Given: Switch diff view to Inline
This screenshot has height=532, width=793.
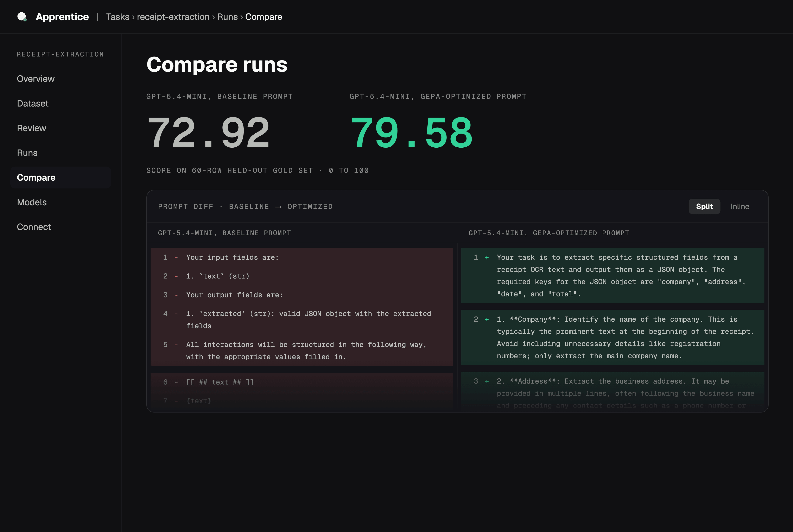Looking at the screenshot, I should pos(740,206).
